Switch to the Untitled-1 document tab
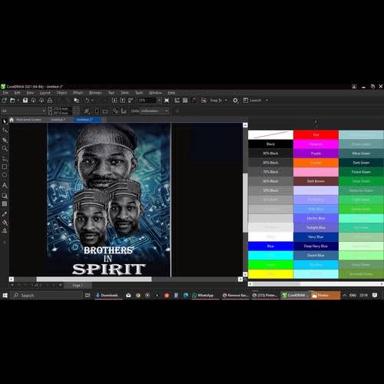Viewport: 384px width, 384px height. [x=58, y=120]
